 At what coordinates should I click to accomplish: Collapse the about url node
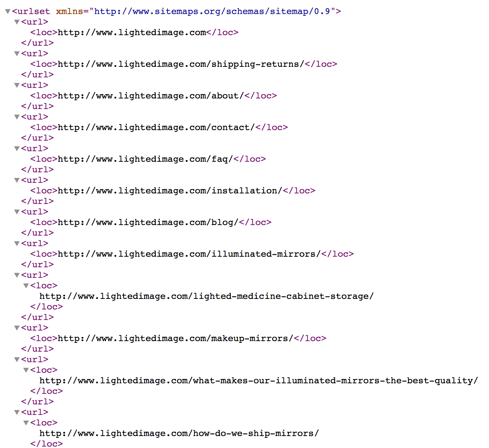tap(16, 85)
